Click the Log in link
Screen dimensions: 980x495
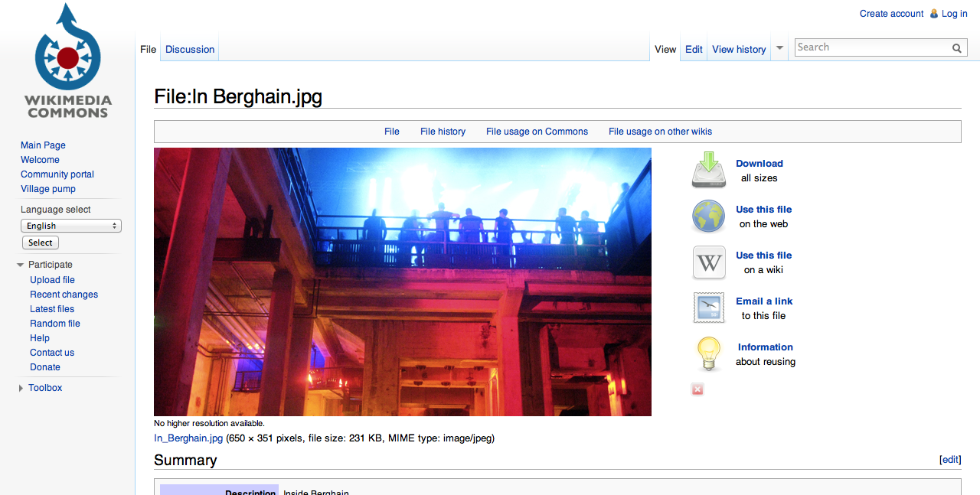955,14
